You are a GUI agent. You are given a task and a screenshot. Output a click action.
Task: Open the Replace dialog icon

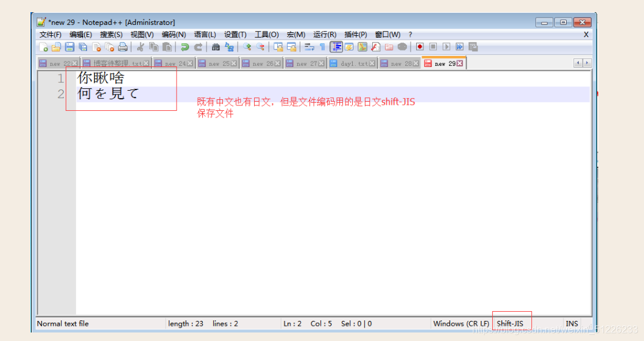(x=229, y=47)
